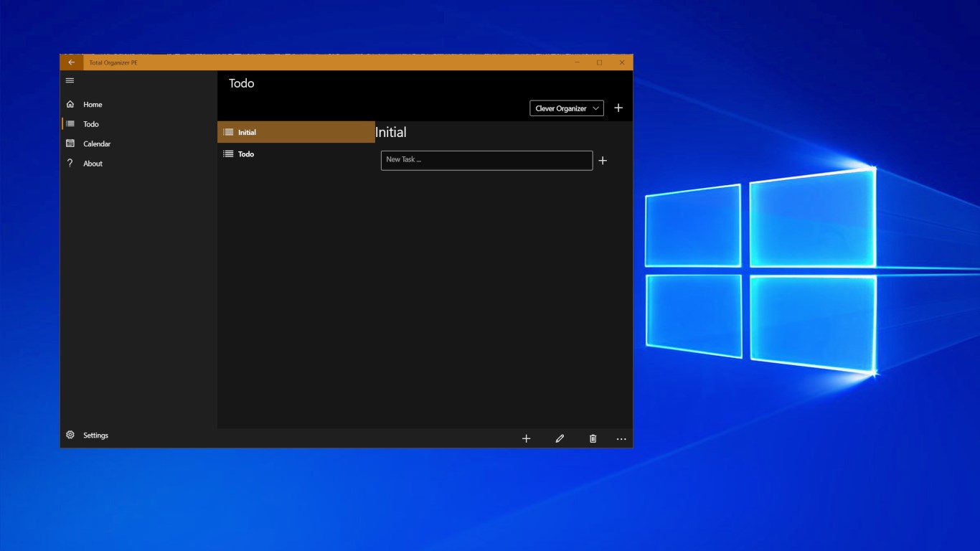Viewport: 980px width, 551px height.
Task: Maximize the Total Organizer PE window
Action: [600, 62]
